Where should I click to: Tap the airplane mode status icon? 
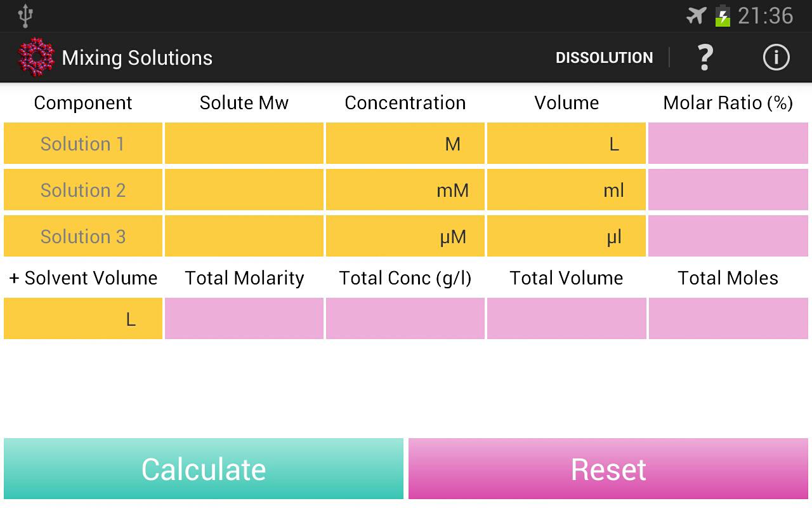pos(697,16)
